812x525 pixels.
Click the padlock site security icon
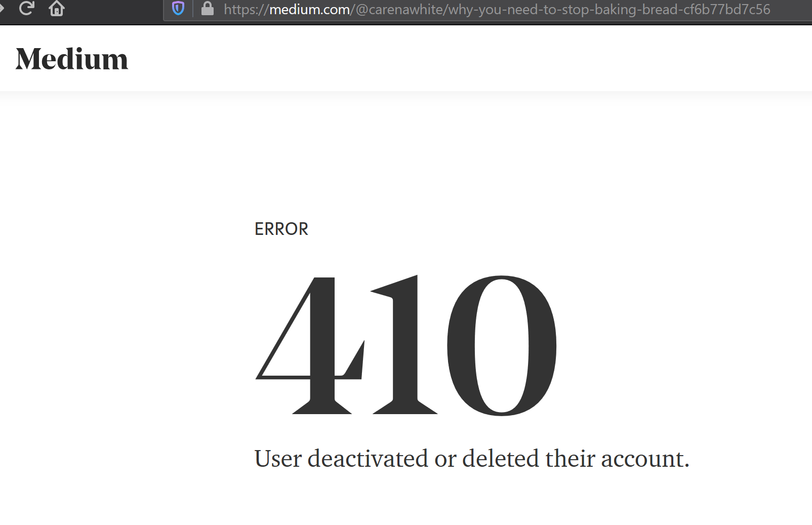pos(208,9)
